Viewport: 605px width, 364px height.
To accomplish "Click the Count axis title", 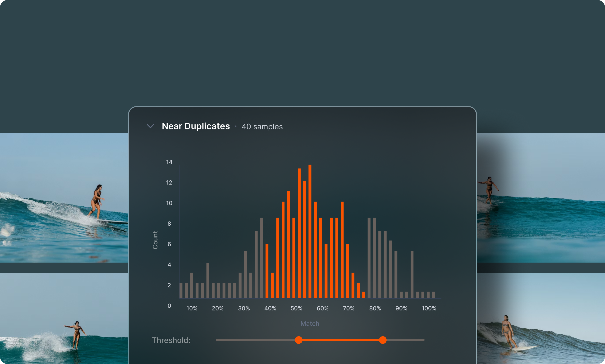I will point(155,240).
